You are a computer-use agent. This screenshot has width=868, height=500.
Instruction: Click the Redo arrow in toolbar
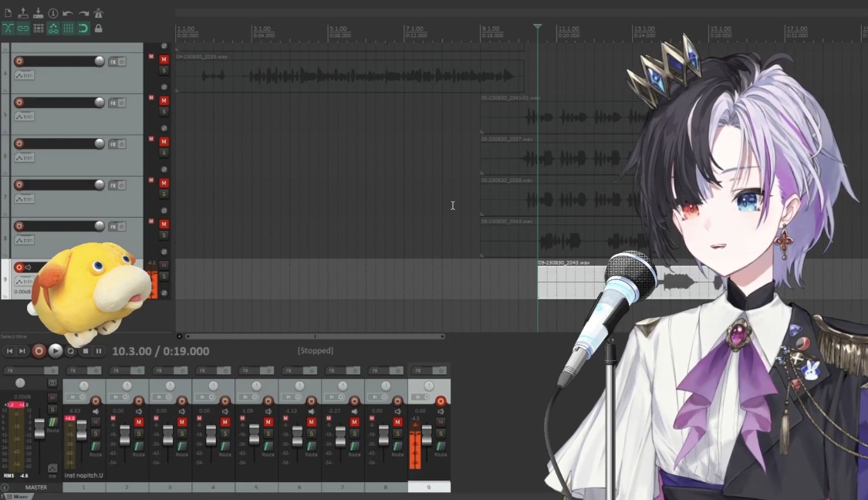coord(83,13)
